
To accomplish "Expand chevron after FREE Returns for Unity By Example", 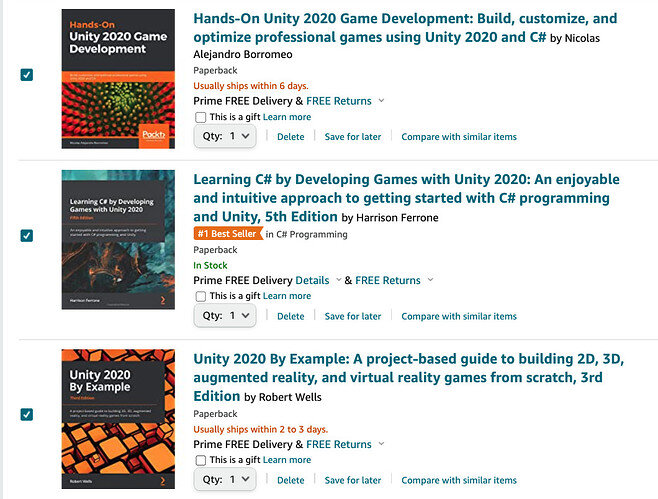I will coord(381,444).
